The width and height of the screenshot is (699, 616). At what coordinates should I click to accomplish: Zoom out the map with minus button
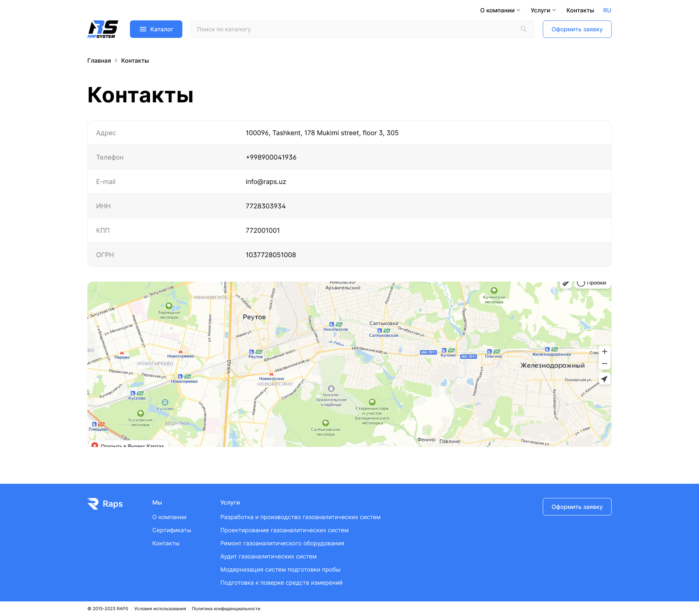(x=604, y=364)
